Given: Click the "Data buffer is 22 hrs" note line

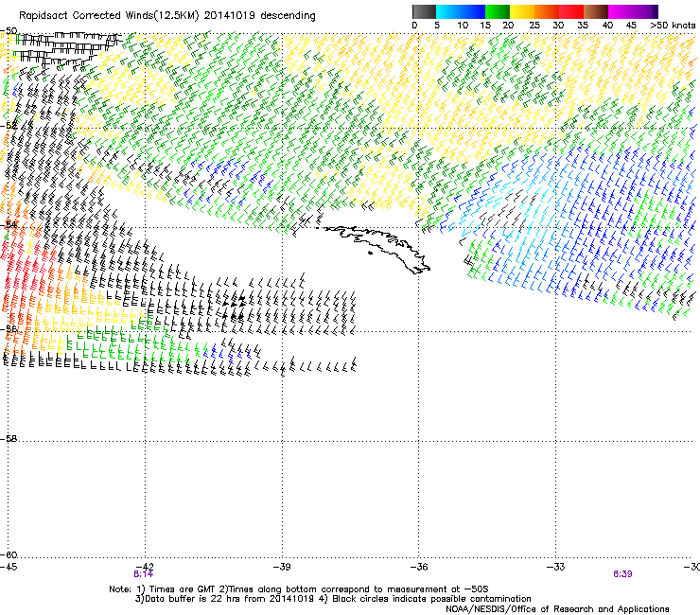Looking at the screenshot, I should tap(333, 599).
